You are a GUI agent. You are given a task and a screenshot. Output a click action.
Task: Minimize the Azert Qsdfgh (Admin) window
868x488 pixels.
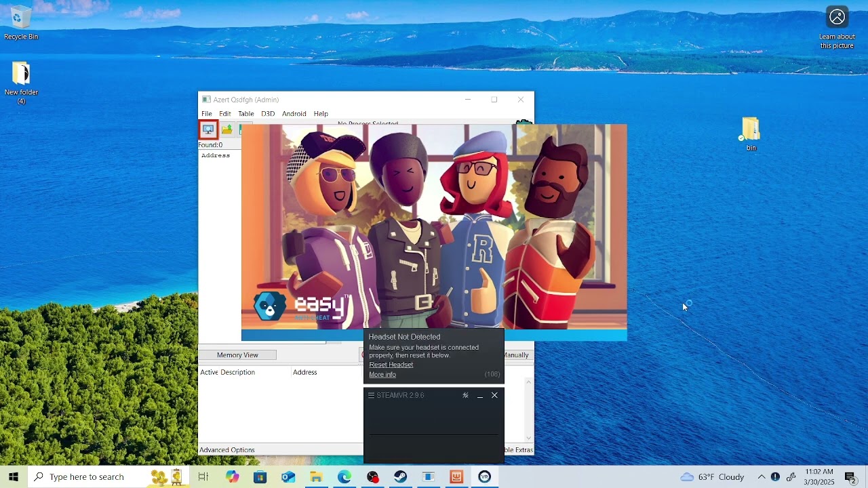point(468,100)
